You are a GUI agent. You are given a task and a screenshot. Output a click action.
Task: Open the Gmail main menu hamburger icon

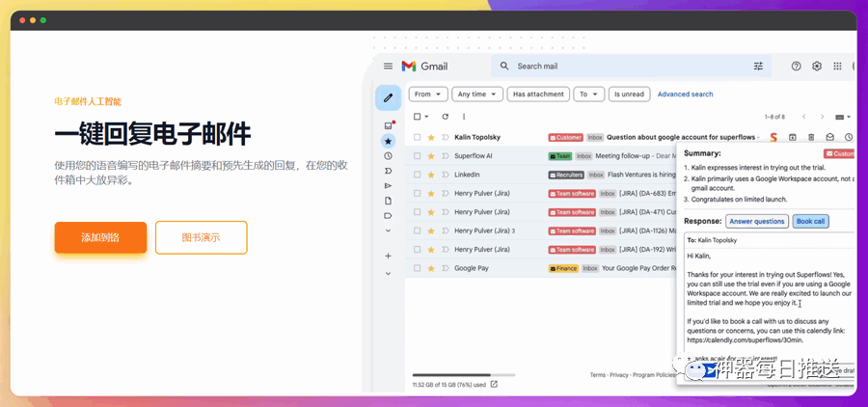coord(388,66)
